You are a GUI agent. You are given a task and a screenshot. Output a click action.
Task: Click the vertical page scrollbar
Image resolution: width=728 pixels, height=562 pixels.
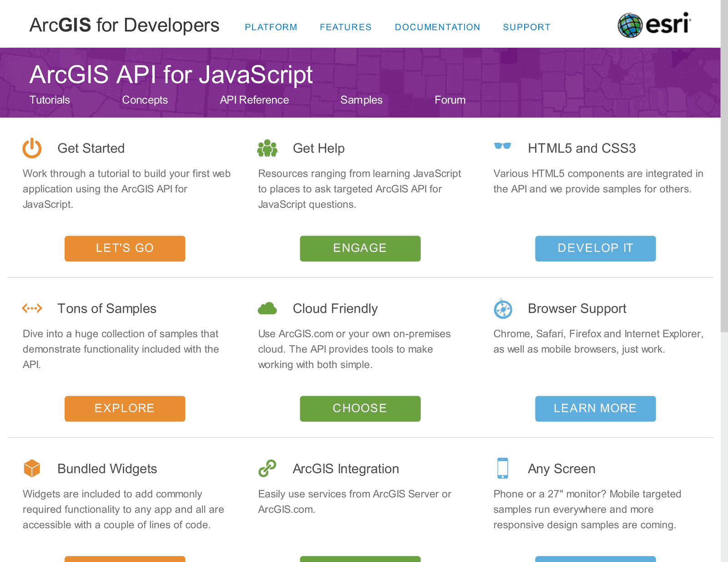(x=724, y=182)
